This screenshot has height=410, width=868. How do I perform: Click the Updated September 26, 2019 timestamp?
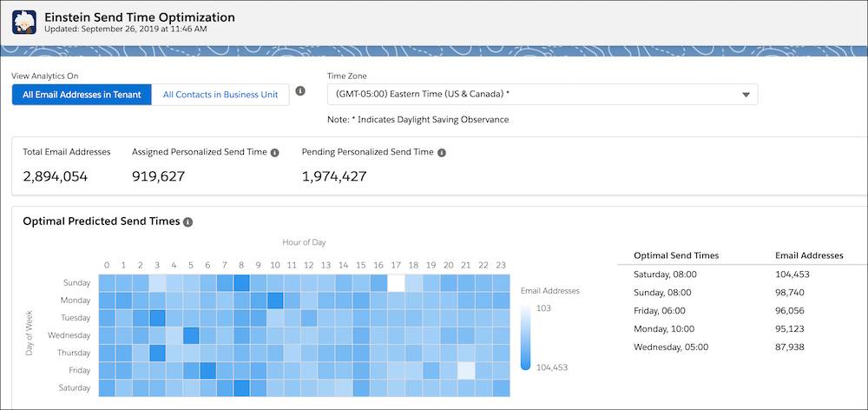[x=125, y=29]
